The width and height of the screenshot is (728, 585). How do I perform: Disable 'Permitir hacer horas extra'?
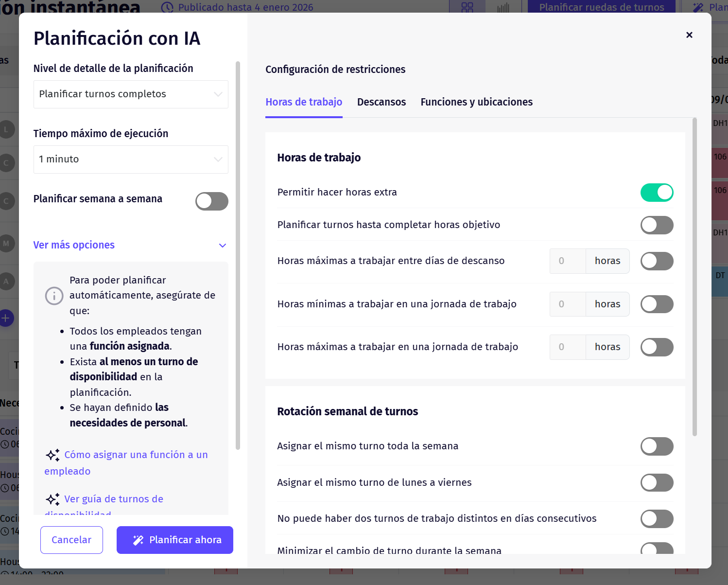(657, 192)
